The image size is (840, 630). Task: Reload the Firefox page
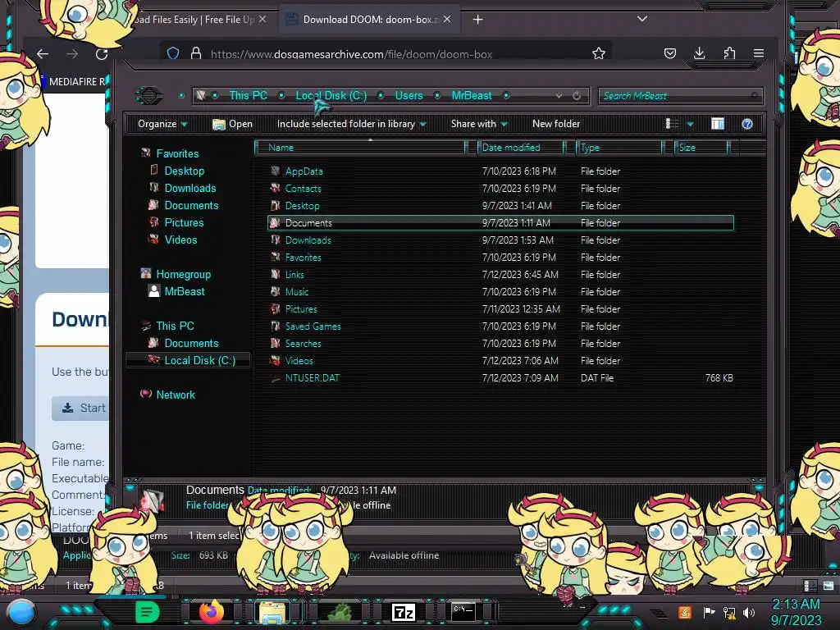(102, 53)
